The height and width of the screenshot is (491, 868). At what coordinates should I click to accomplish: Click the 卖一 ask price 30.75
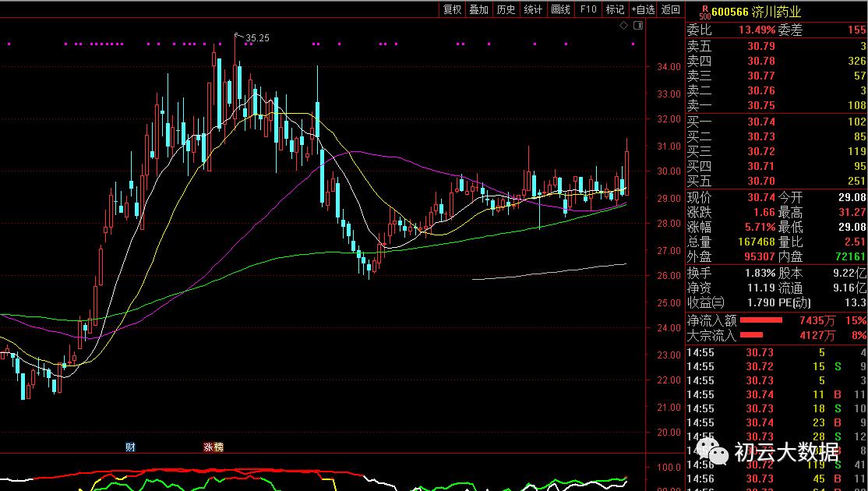pyautogui.click(x=761, y=105)
